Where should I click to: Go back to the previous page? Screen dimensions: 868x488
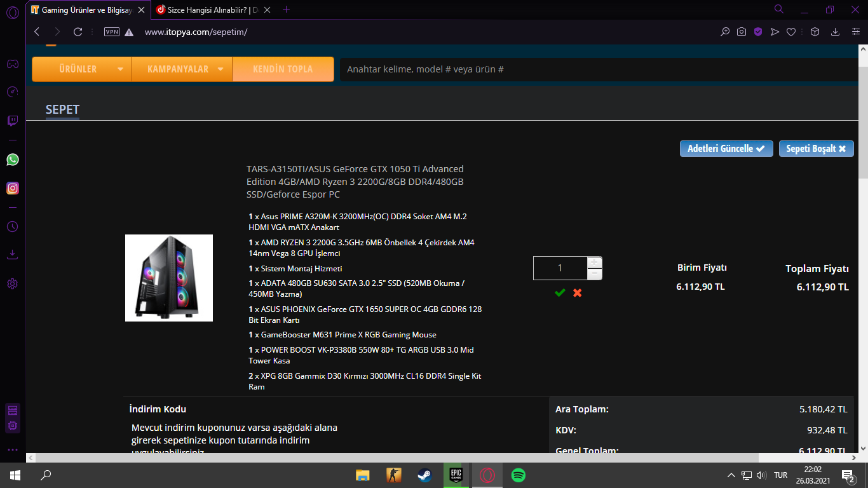pos(37,32)
